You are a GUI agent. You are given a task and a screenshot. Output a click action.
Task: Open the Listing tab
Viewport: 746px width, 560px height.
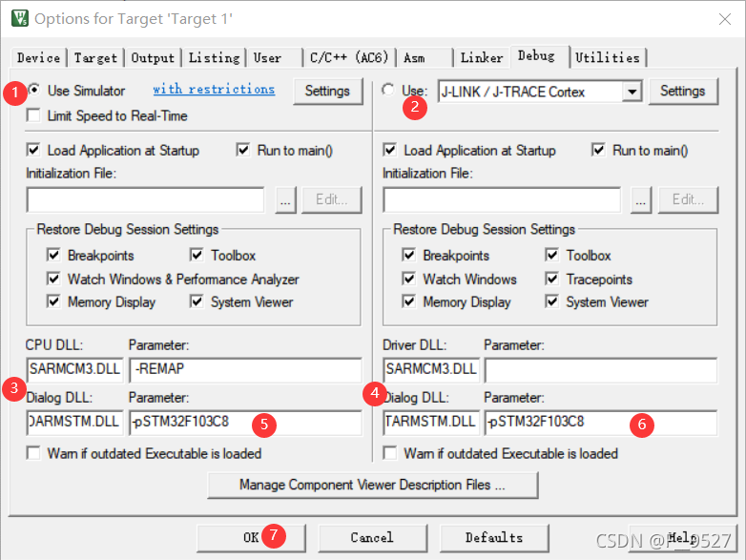[x=214, y=58]
